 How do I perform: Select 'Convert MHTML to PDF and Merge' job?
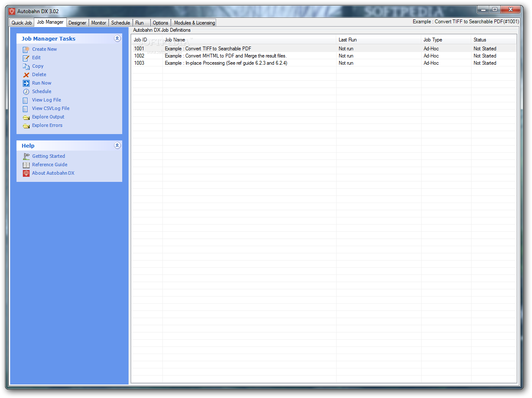pyautogui.click(x=226, y=56)
